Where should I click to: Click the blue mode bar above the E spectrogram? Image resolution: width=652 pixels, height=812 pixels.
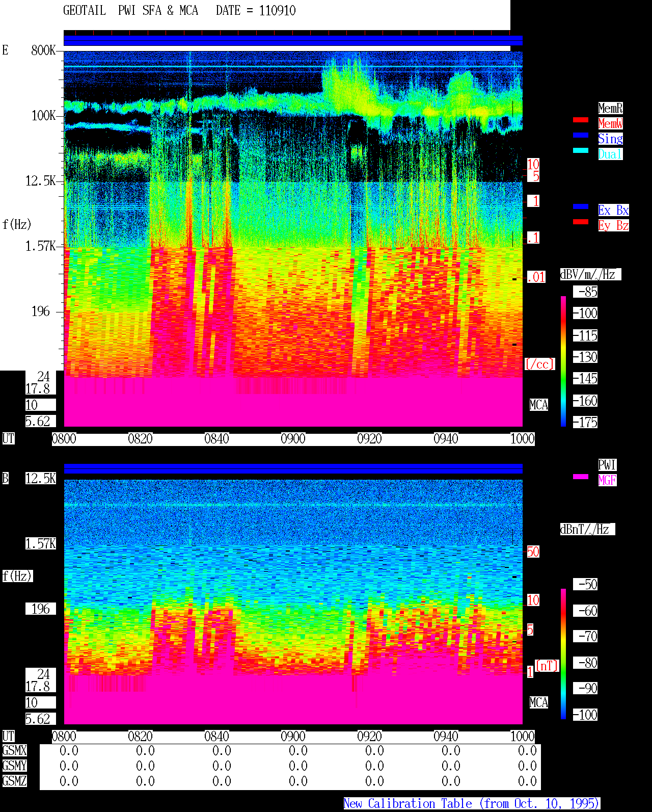point(293,41)
